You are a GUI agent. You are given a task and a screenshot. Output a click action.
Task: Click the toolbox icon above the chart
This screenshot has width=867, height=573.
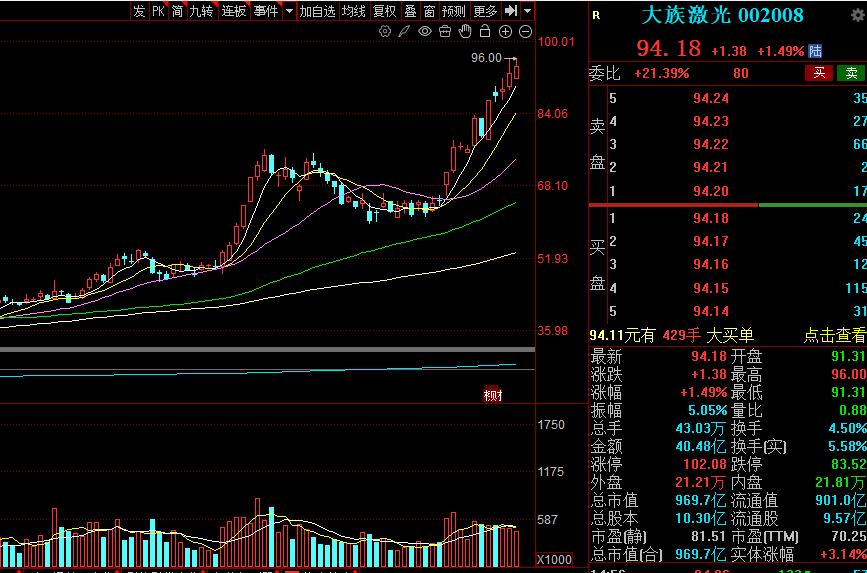click(x=445, y=32)
